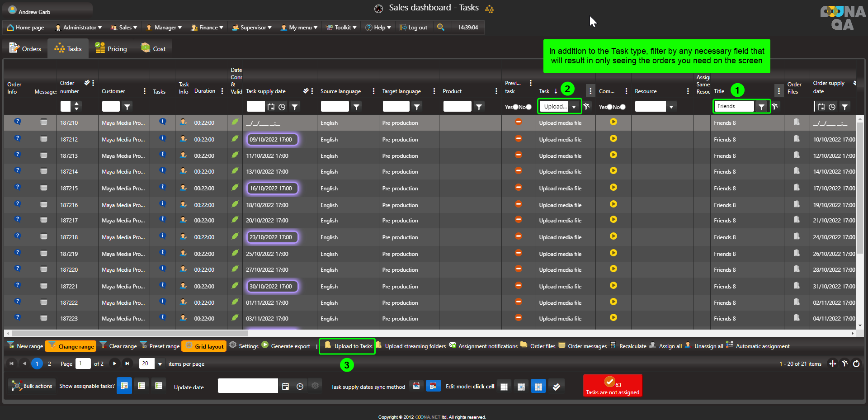Clear the Task column filter
The height and width of the screenshot is (420, 868).
(x=586, y=107)
